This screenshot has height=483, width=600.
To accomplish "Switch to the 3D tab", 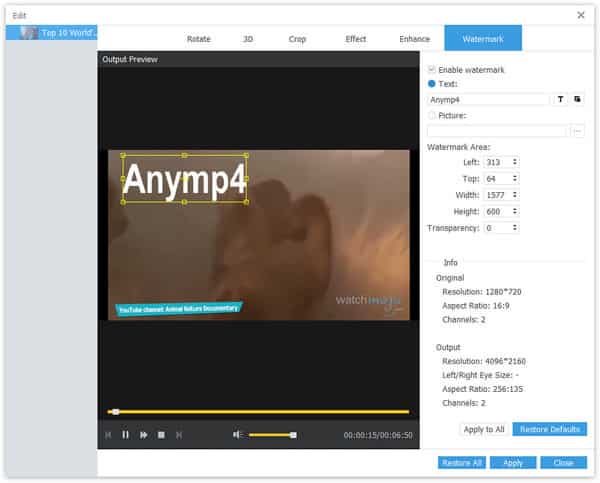I will 248,39.
